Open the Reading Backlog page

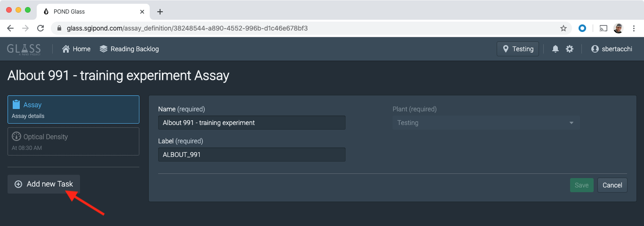click(x=129, y=49)
